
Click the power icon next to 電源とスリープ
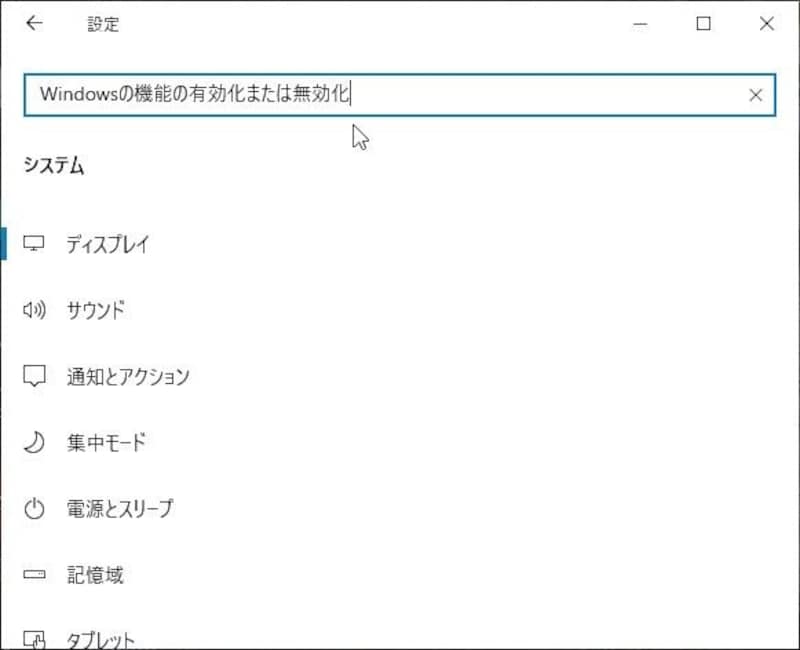(x=36, y=508)
